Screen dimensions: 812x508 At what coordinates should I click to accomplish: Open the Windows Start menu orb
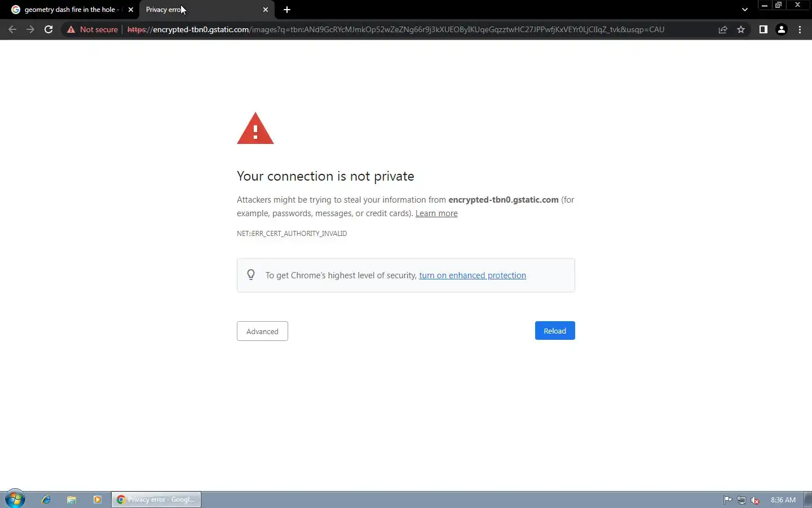click(x=15, y=500)
